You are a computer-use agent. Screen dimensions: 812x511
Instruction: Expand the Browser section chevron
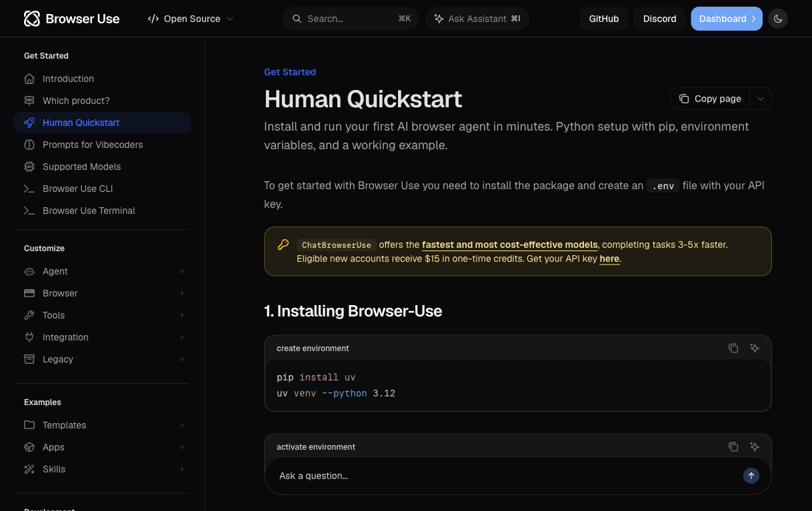click(182, 293)
